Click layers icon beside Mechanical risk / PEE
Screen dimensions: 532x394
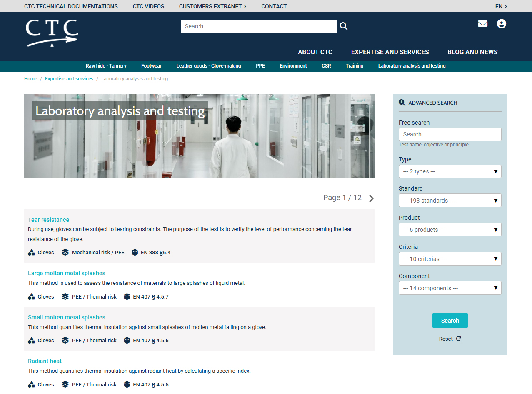pos(65,252)
